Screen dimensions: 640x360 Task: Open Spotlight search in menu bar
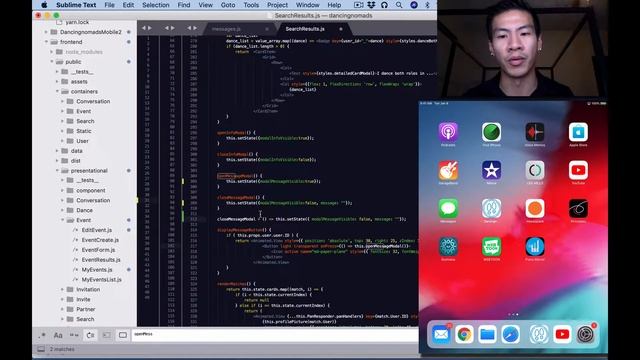[399, 5]
